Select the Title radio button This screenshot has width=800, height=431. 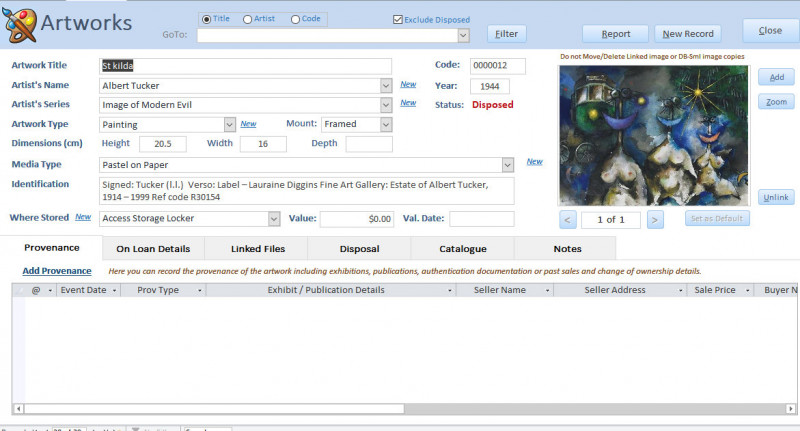point(207,19)
